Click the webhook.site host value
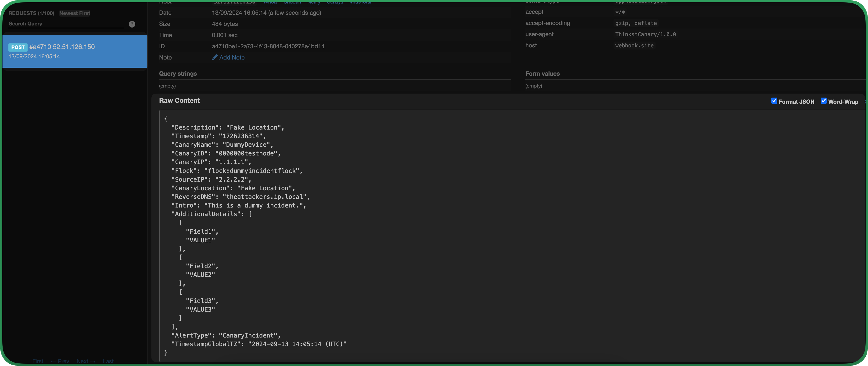 [x=634, y=46]
